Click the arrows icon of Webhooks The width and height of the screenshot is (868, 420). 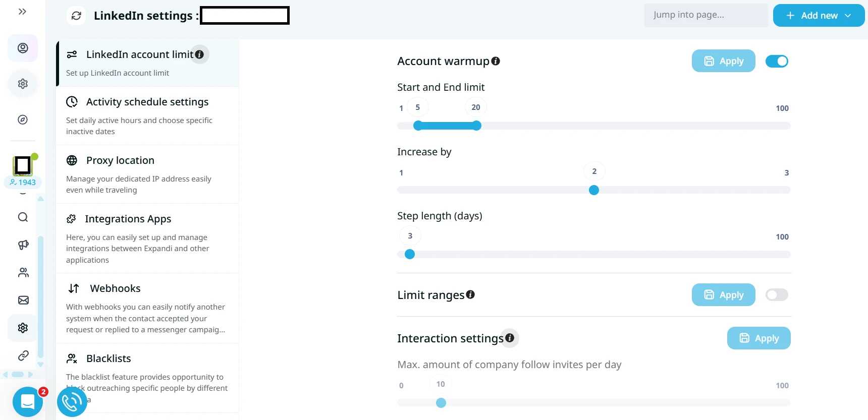[x=74, y=288]
